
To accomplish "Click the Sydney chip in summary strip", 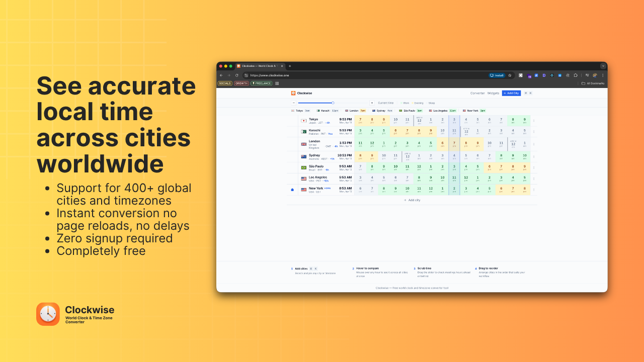I will click(382, 111).
